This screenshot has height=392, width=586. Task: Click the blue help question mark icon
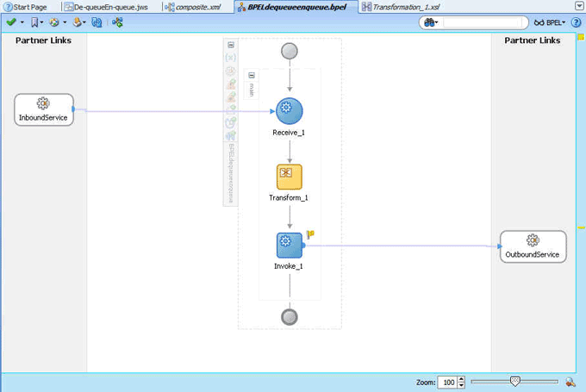click(576, 22)
